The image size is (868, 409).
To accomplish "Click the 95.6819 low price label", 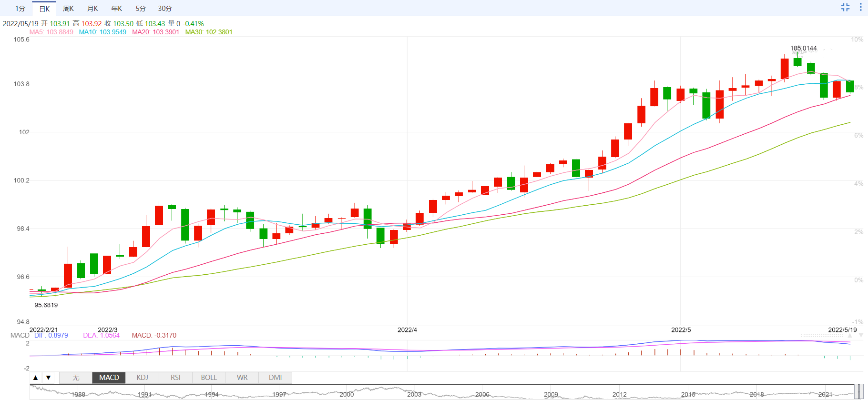I will tap(46, 305).
